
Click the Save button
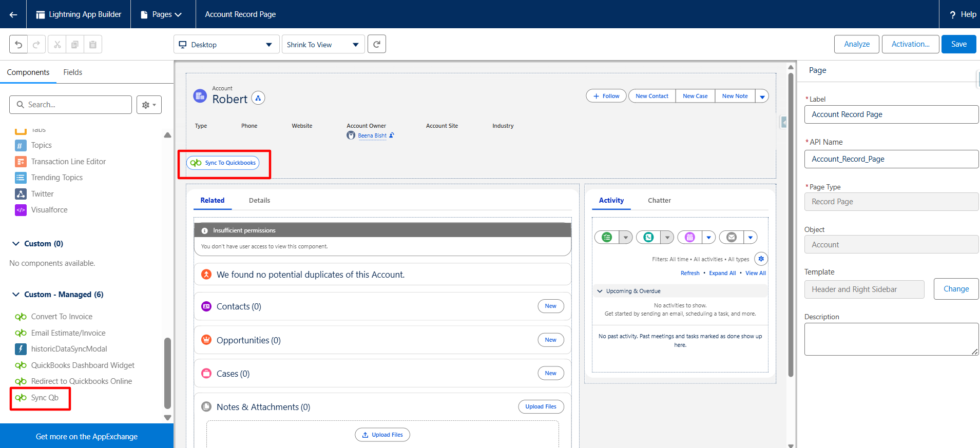pos(958,44)
